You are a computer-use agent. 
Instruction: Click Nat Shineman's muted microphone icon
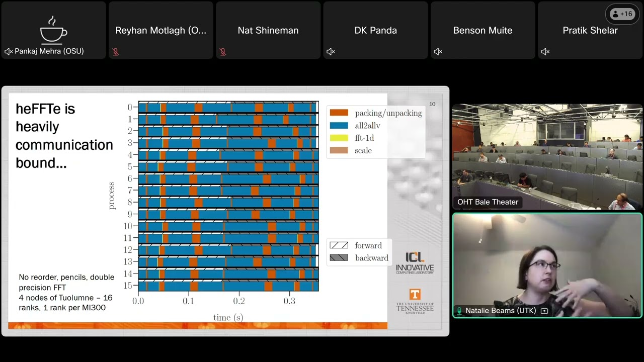(x=223, y=51)
